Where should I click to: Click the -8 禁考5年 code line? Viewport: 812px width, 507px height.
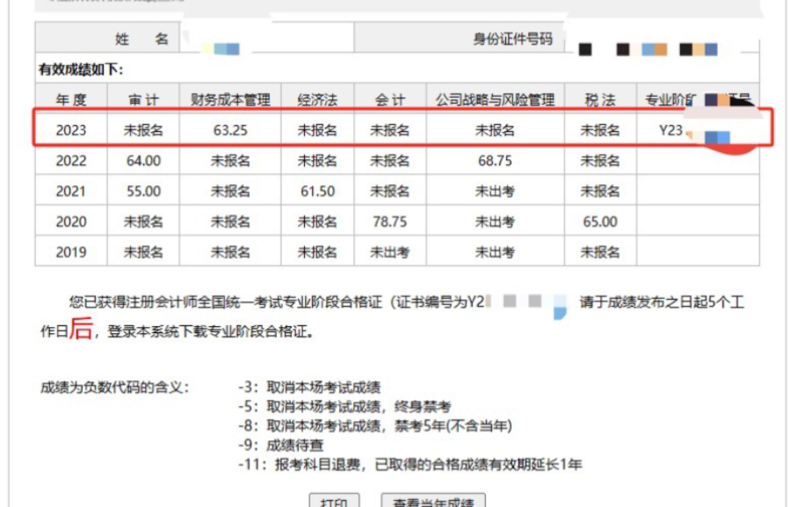coord(375,425)
